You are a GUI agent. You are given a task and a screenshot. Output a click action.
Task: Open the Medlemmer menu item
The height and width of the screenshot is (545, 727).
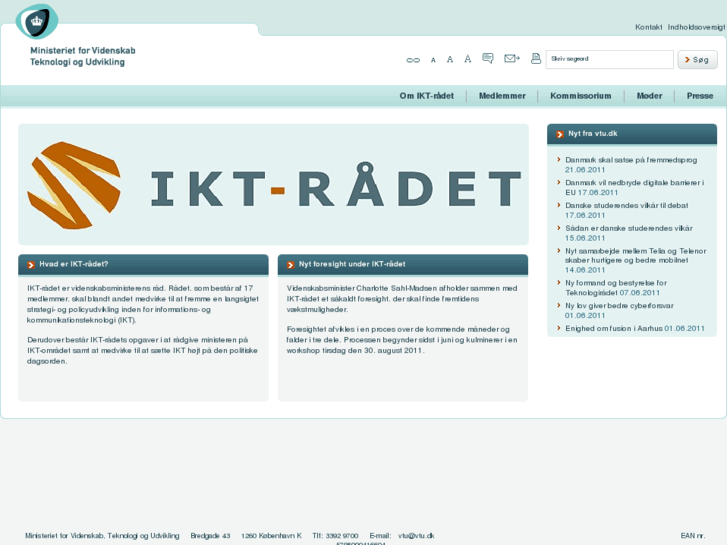502,96
